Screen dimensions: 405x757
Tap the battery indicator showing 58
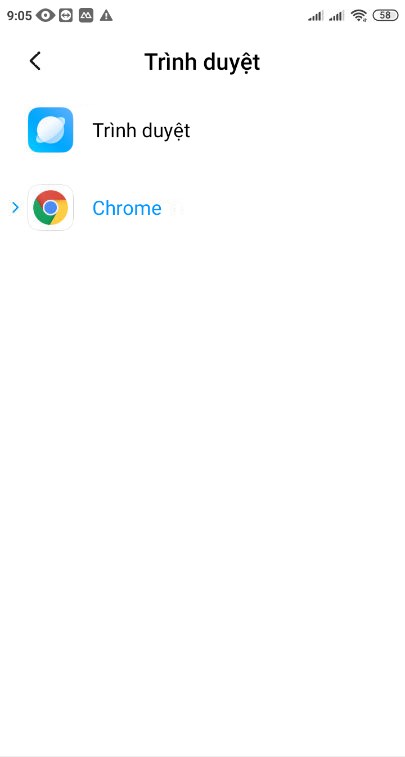pos(385,15)
